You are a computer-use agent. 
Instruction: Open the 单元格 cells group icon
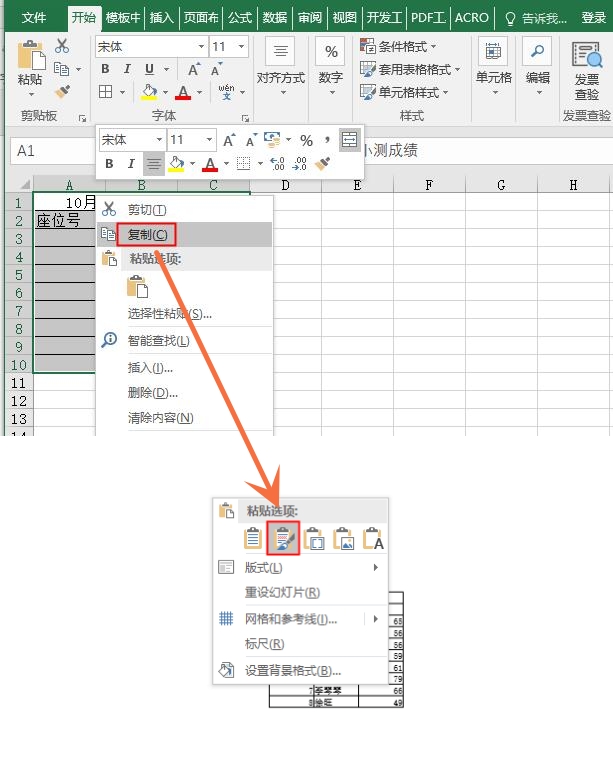(493, 51)
